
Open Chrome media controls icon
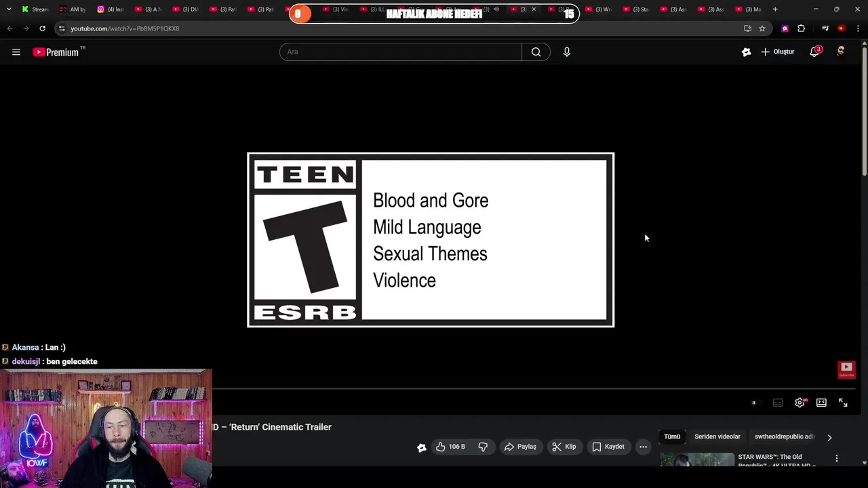tap(825, 28)
